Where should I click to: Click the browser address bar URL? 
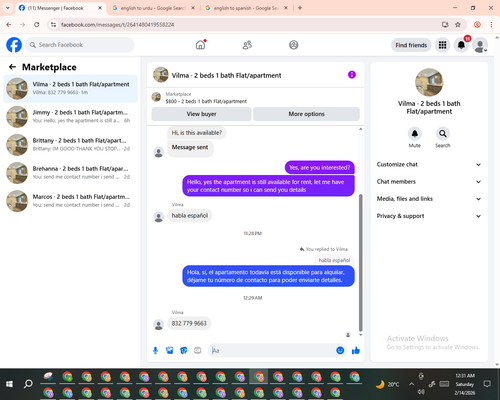[x=117, y=25]
